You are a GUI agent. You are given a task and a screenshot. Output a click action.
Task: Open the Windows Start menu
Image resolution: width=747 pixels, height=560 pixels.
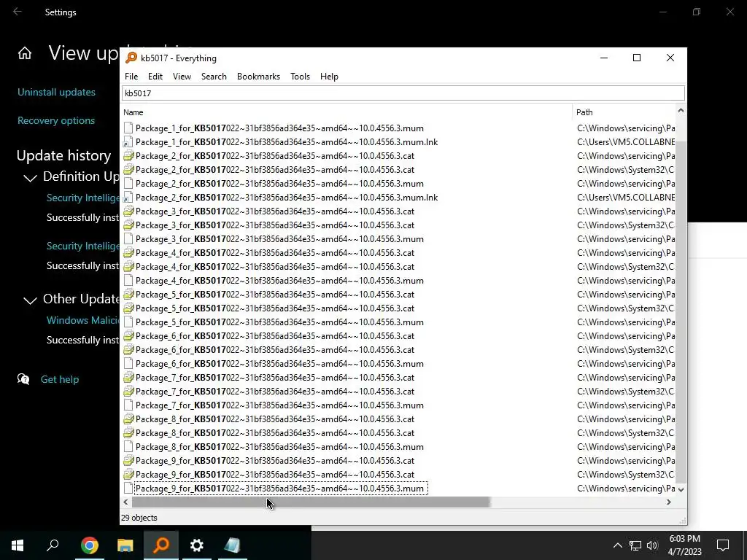tap(18, 545)
